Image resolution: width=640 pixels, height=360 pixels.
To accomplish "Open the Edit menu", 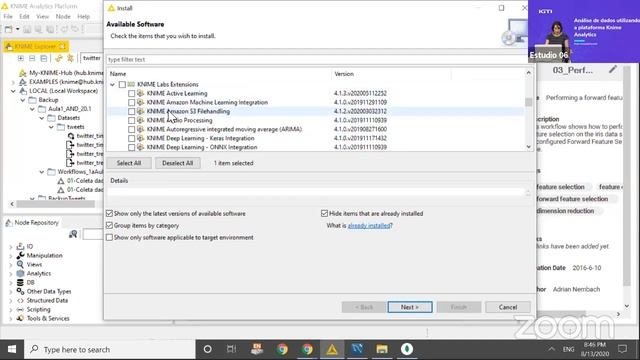I will 24,16.
